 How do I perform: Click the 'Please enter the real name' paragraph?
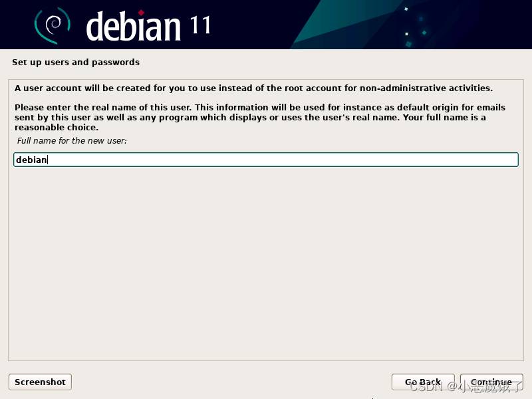(x=260, y=117)
